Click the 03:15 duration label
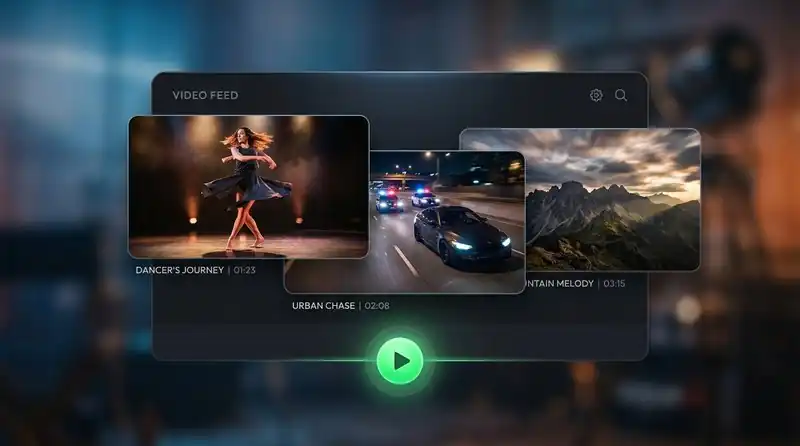Viewport: 800px width, 446px height. (614, 283)
